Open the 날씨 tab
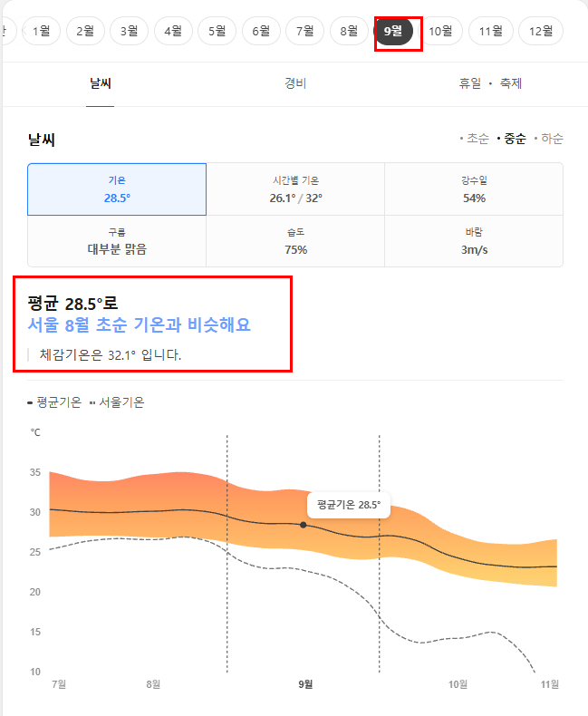Image resolution: width=588 pixels, height=716 pixels. pyautogui.click(x=101, y=84)
